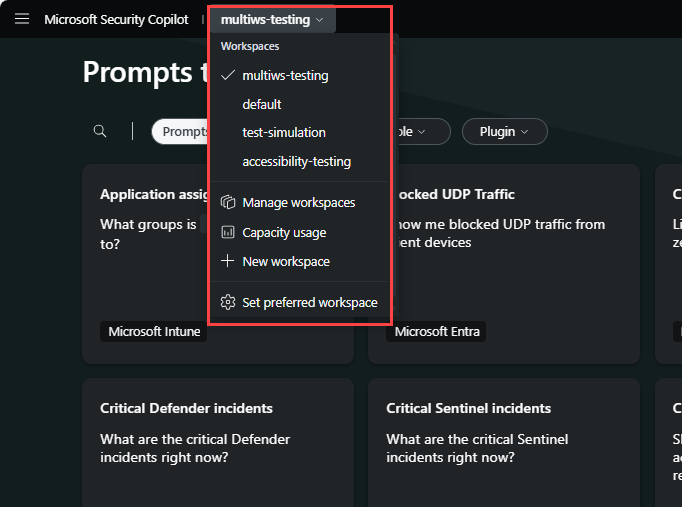Image resolution: width=682 pixels, height=507 pixels.
Task: Click the Capacity usage chart icon
Action: [x=228, y=232]
